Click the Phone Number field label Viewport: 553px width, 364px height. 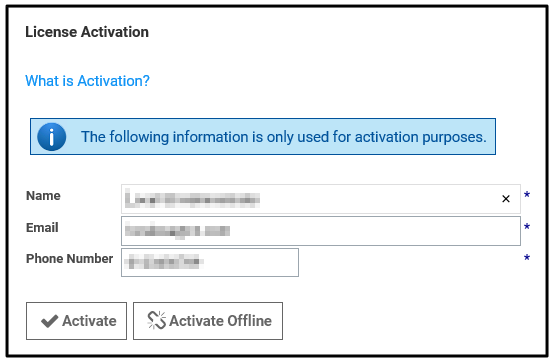pos(69,259)
